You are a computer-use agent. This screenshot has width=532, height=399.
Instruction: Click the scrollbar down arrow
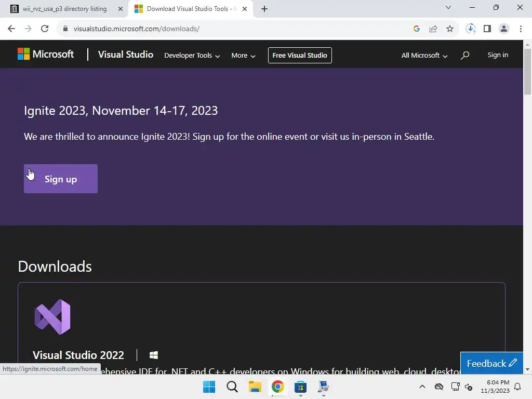point(527,369)
